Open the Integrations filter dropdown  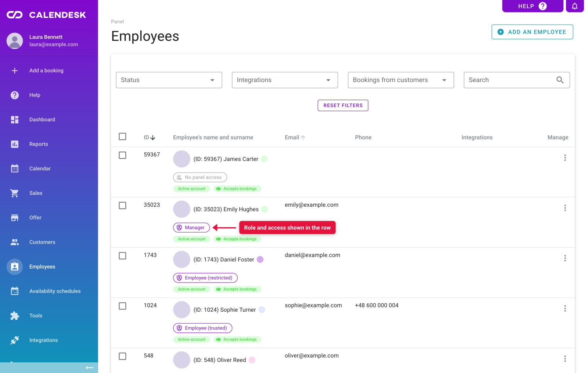(285, 80)
